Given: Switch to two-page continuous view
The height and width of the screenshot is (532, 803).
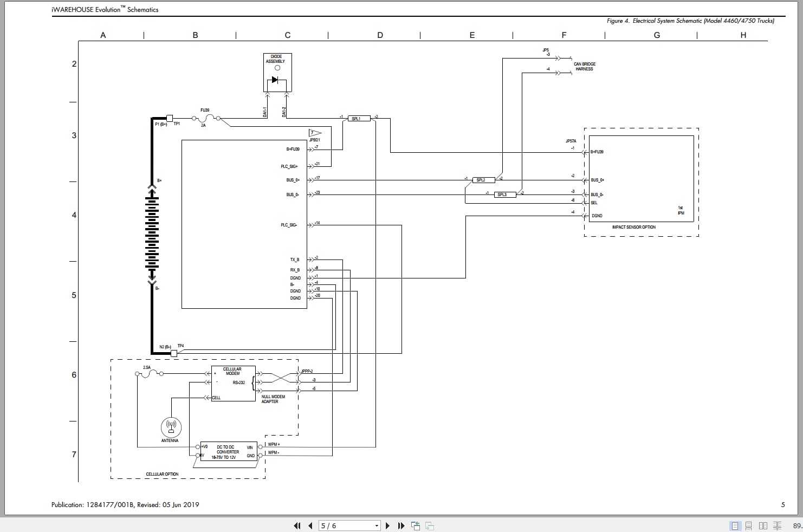Looking at the screenshot, I should [777, 525].
